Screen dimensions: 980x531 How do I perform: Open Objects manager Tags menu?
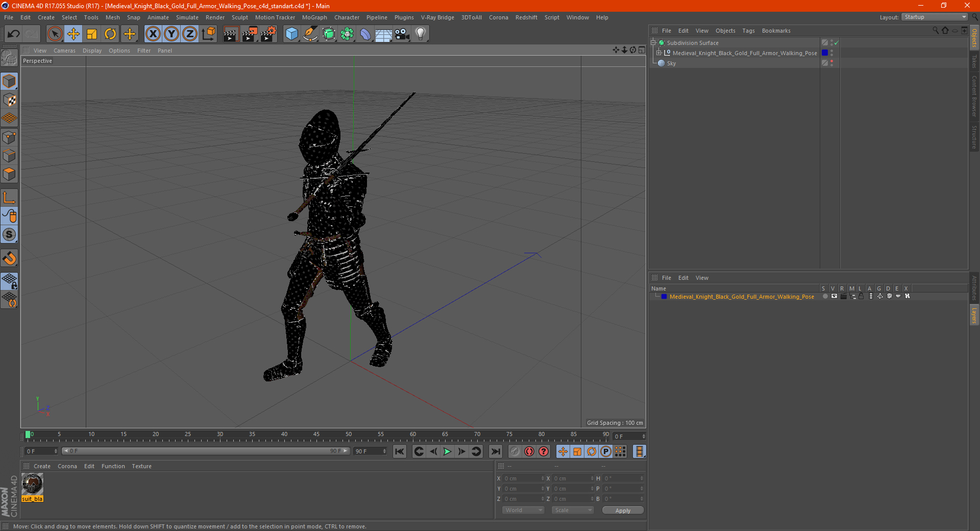[x=748, y=31]
